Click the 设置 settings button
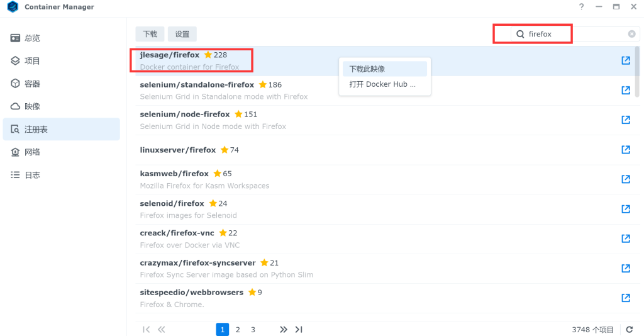The width and height of the screenshot is (644, 336). [x=182, y=34]
